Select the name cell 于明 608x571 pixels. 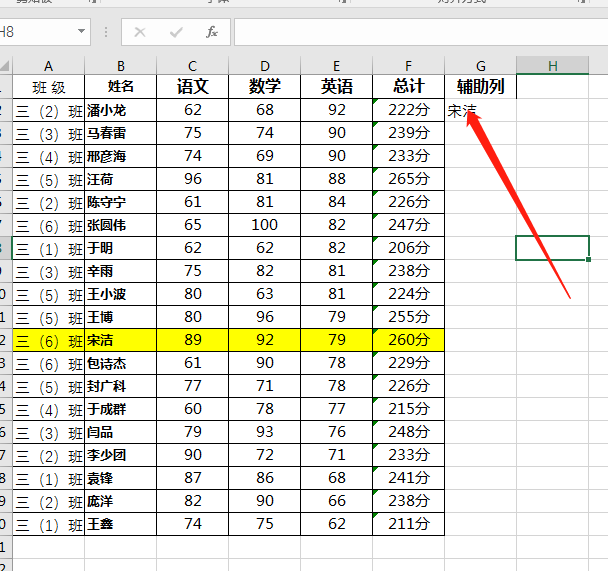[121, 248]
